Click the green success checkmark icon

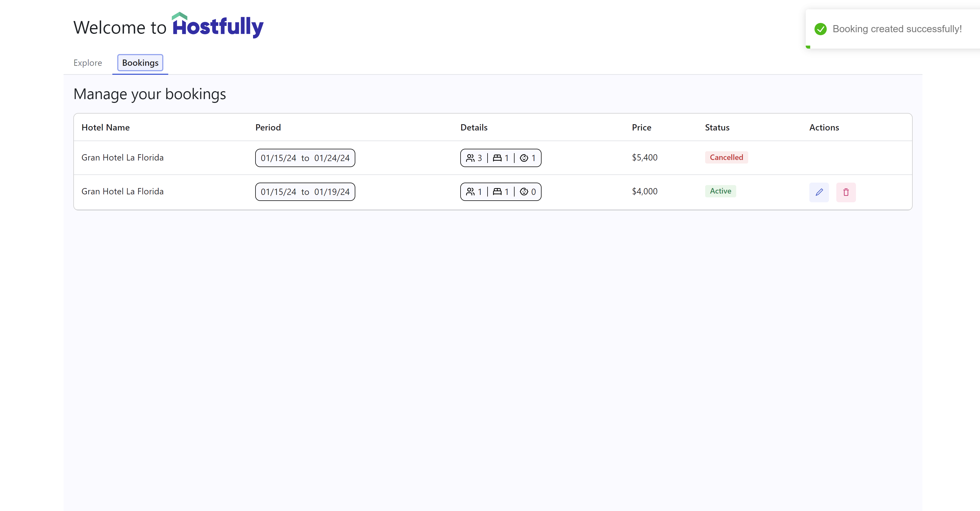820,29
